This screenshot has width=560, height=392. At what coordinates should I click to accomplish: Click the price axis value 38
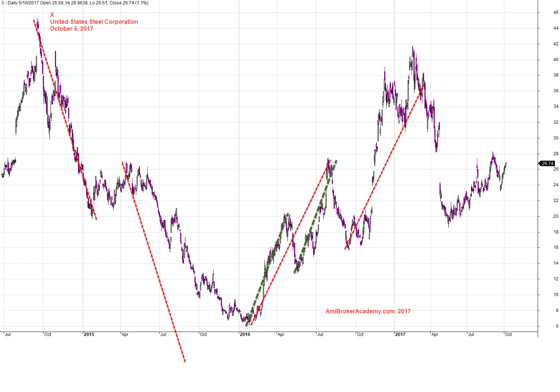point(556,75)
